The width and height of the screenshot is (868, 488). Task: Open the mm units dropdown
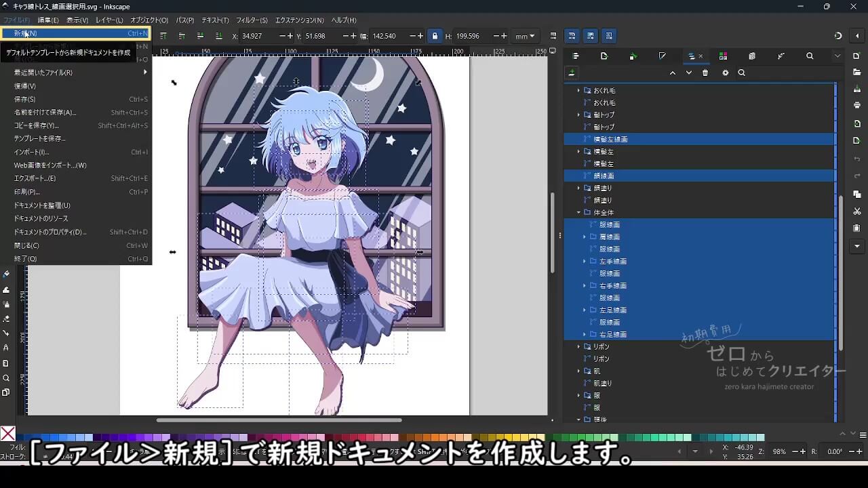(x=525, y=36)
